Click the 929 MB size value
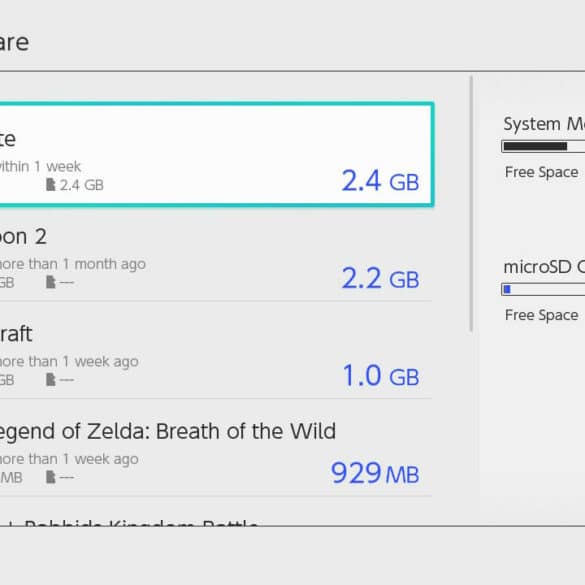The height and width of the screenshot is (585, 585). click(x=375, y=473)
